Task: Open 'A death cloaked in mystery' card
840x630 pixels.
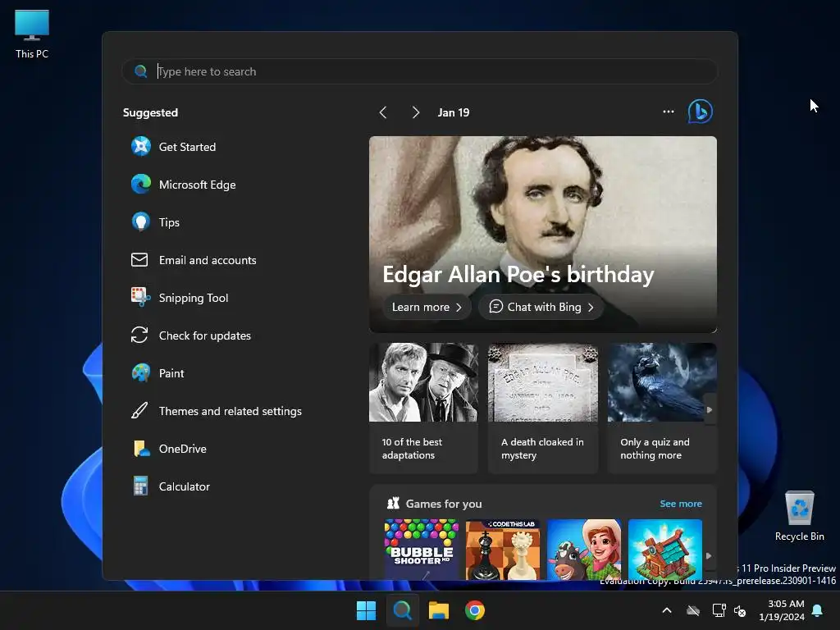Action: 543,409
